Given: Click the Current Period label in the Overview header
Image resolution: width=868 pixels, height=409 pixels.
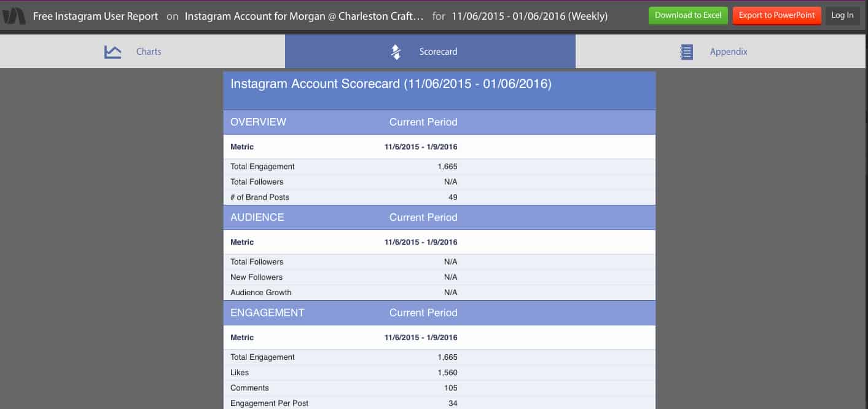Looking at the screenshot, I should click(x=423, y=122).
